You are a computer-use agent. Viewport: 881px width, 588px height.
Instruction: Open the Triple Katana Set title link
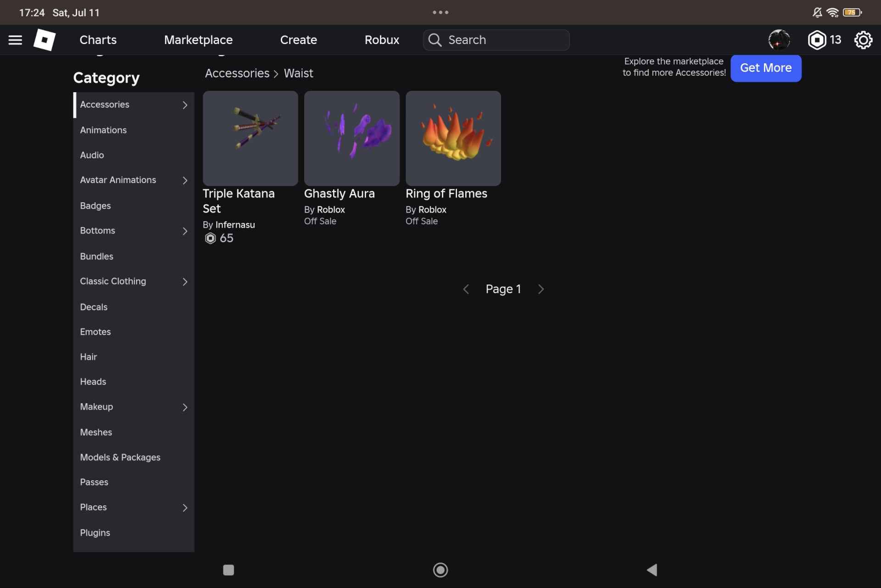coord(239,201)
